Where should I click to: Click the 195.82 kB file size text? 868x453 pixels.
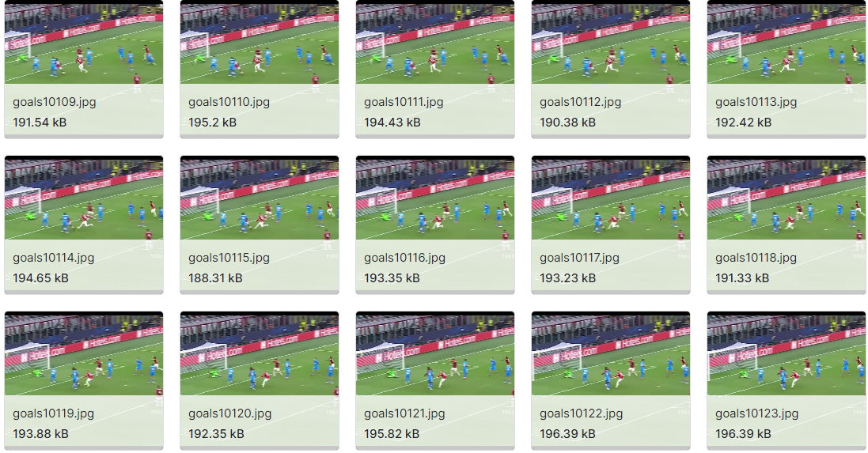click(392, 434)
